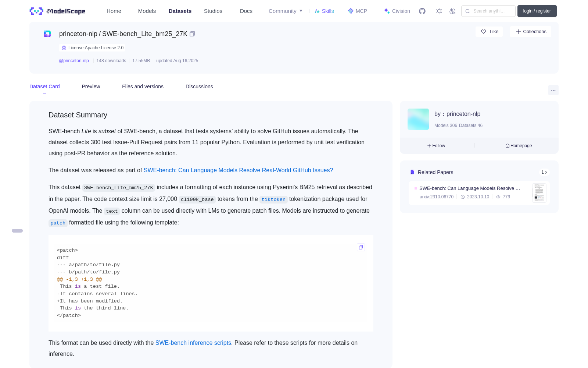Screen dimensions: 588x368
Task: Switch site language with translate icon
Action: (x=452, y=11)
